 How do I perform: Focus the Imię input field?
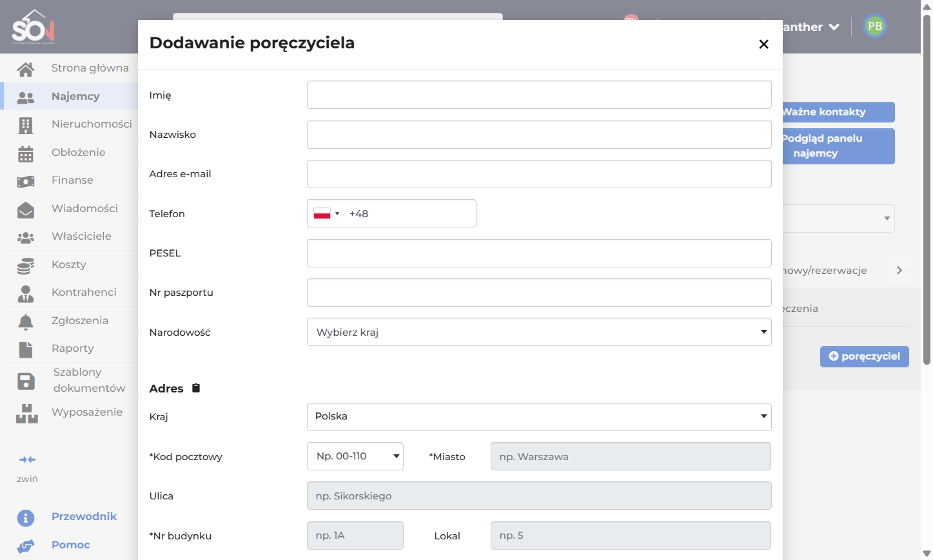click(x=539, y=95)
